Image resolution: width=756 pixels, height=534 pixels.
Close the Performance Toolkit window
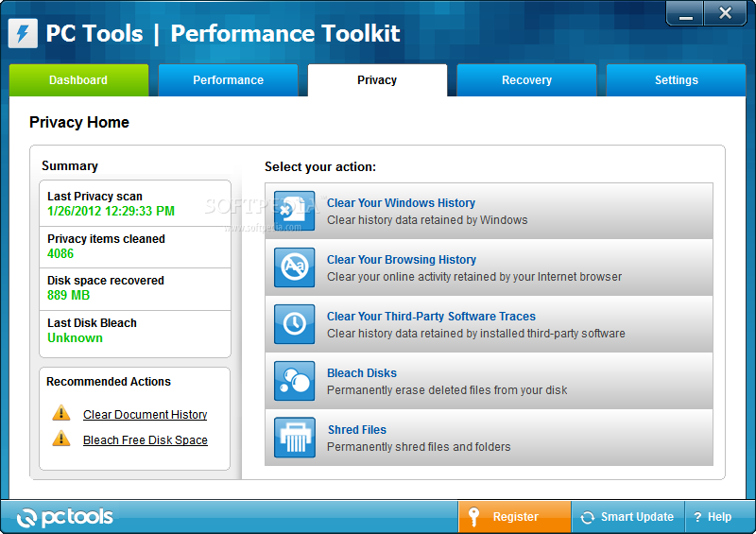click(x=725, y=13)
